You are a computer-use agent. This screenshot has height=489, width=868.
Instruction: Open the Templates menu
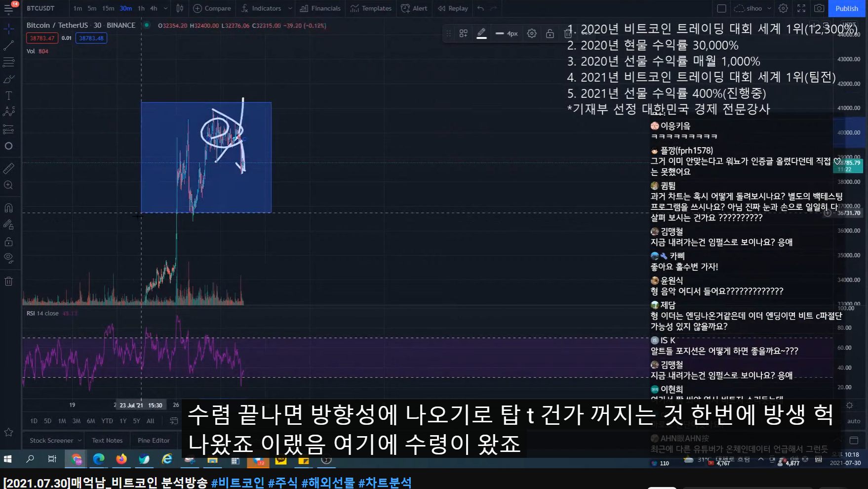371,8
